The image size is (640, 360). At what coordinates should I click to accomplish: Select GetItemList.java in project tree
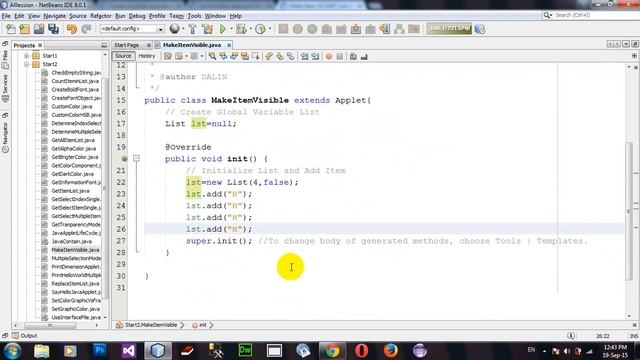[x=70, y=191]
